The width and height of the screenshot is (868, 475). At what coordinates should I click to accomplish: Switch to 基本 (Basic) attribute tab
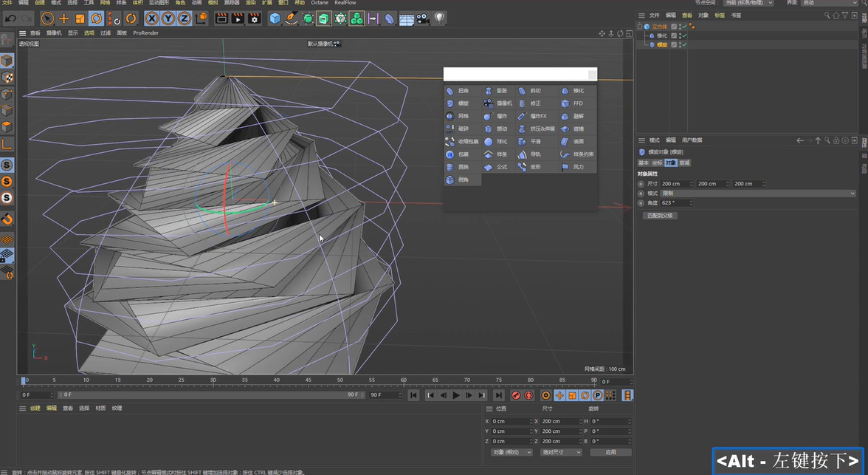tap(644, 163)
